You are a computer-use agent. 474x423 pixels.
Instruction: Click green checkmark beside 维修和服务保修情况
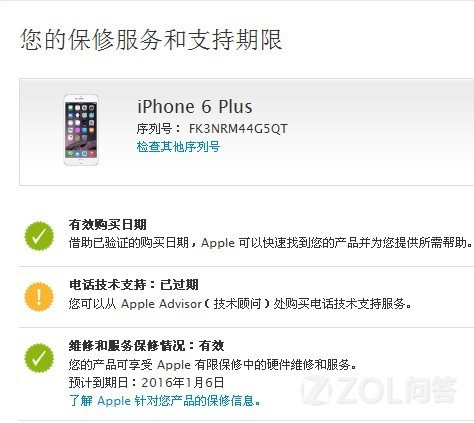[39, 358]
